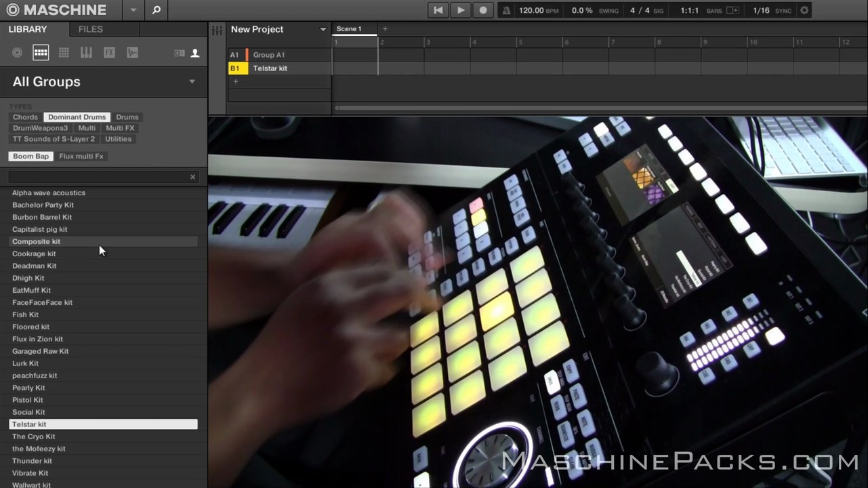
Task: Click the library search text field
Action: [98, 177]
